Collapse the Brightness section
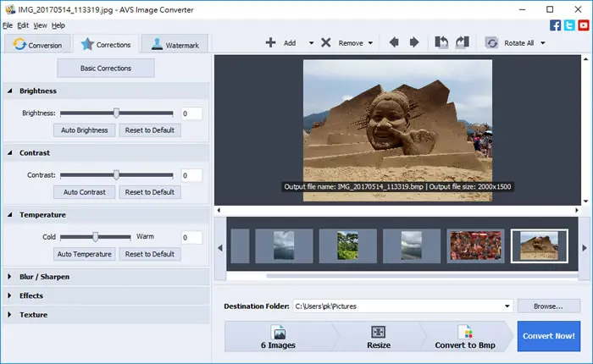This screenshot has height=364, width=593. [10, 91]
